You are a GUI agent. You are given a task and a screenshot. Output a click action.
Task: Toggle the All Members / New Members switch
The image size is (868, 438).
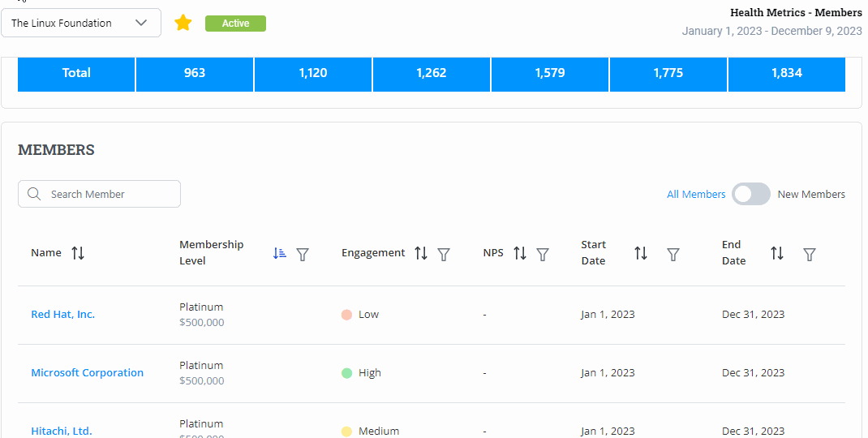[751, 194]
